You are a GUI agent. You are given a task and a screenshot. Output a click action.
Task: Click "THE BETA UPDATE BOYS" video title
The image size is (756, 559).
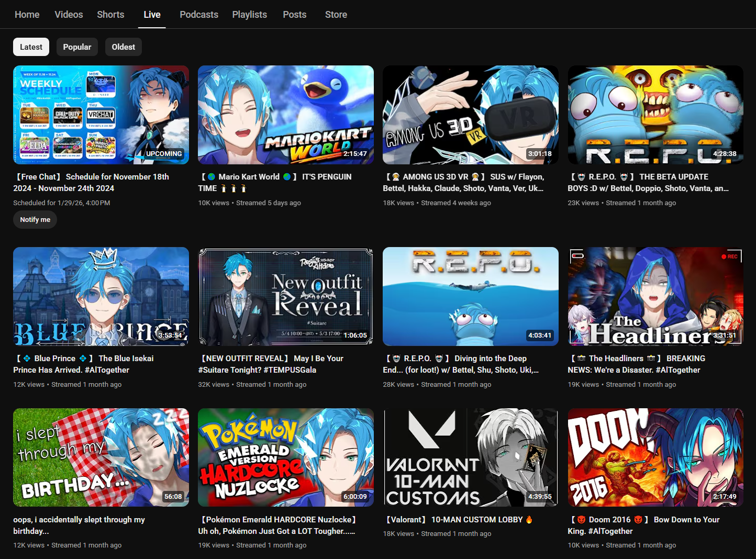coord(648,183)
